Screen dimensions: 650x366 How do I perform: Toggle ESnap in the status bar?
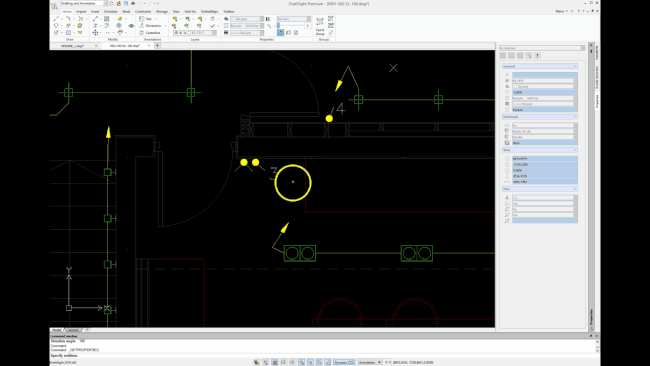(302, 362)
